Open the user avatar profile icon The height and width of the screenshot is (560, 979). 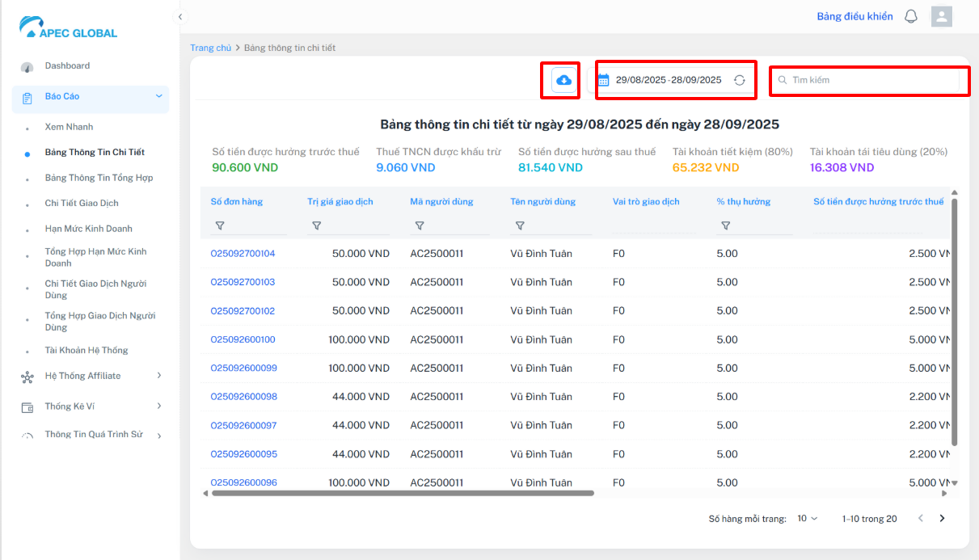tap(941, 16)
